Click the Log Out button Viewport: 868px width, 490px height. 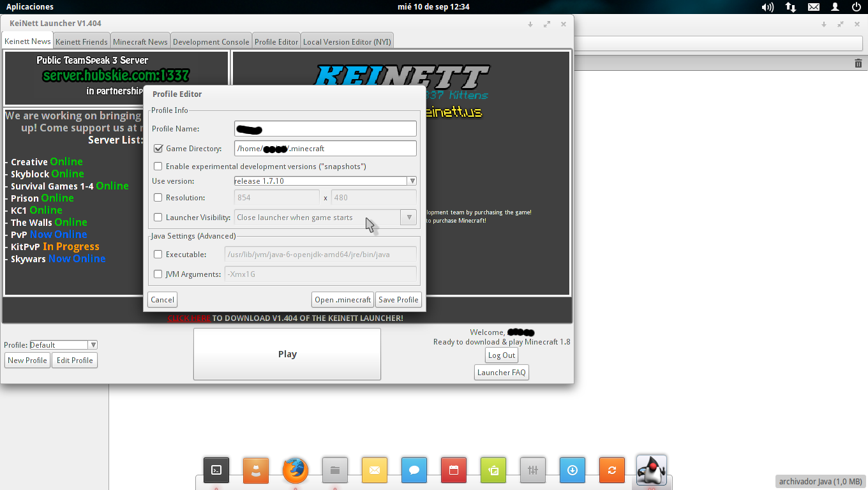click(502, 355)
